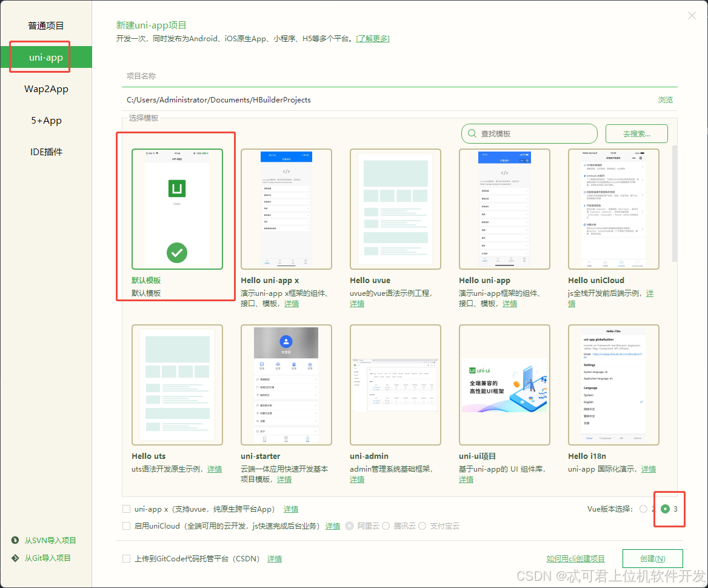Select the Hello uniCloud template thumbnail
This screenshot has width=708, height=588.
click(x=613, y=209)
